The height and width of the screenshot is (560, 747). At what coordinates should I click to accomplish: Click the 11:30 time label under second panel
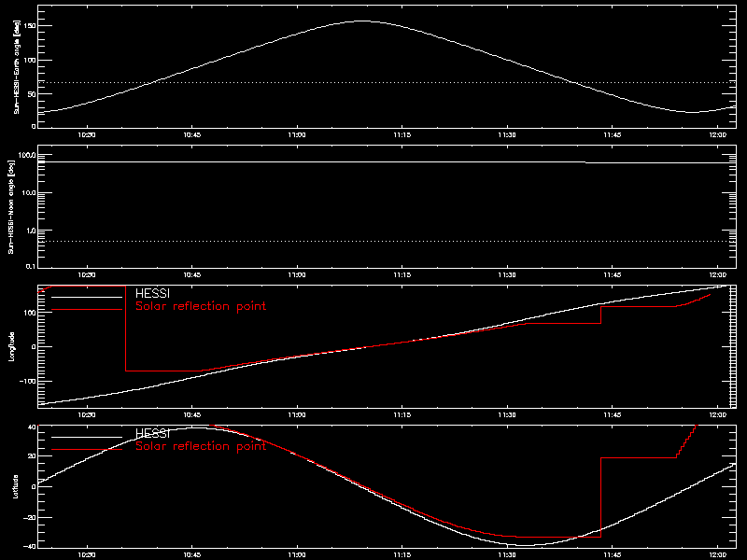point(507,275)
